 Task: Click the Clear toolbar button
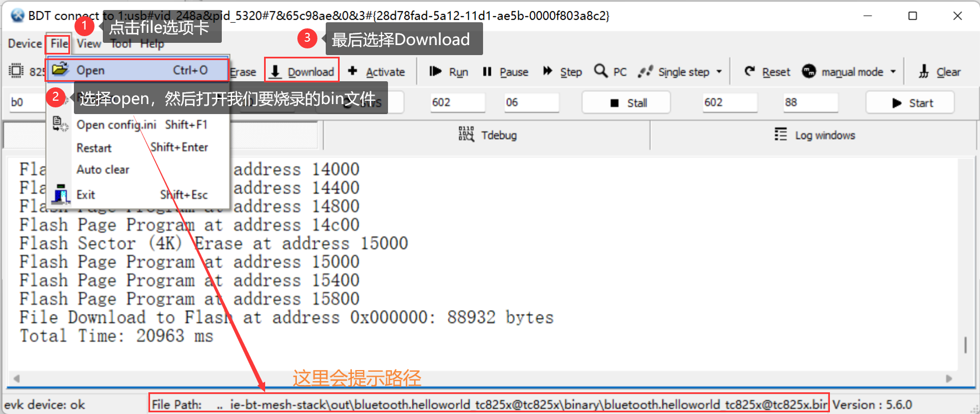[x=939, y=72]
